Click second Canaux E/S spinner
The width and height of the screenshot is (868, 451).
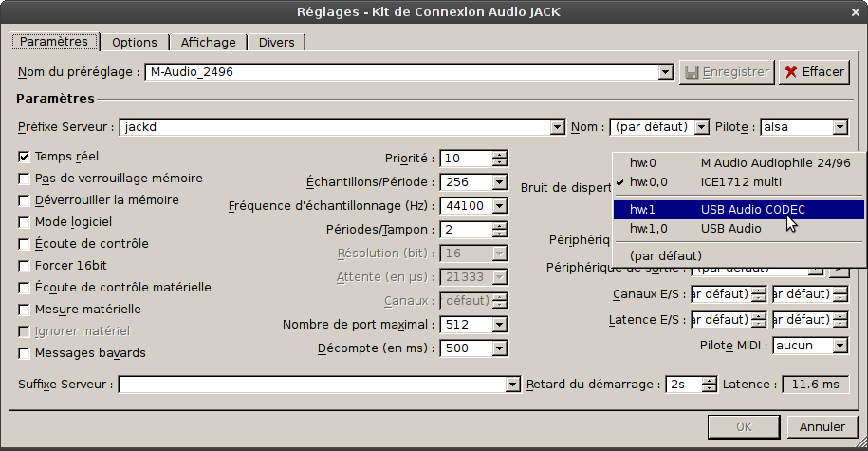(x=840, y=294)
